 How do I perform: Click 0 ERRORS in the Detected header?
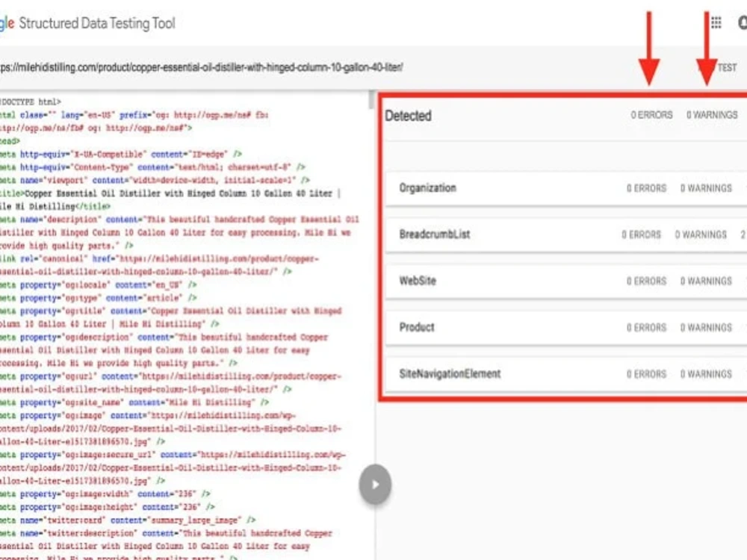[651, 115]
